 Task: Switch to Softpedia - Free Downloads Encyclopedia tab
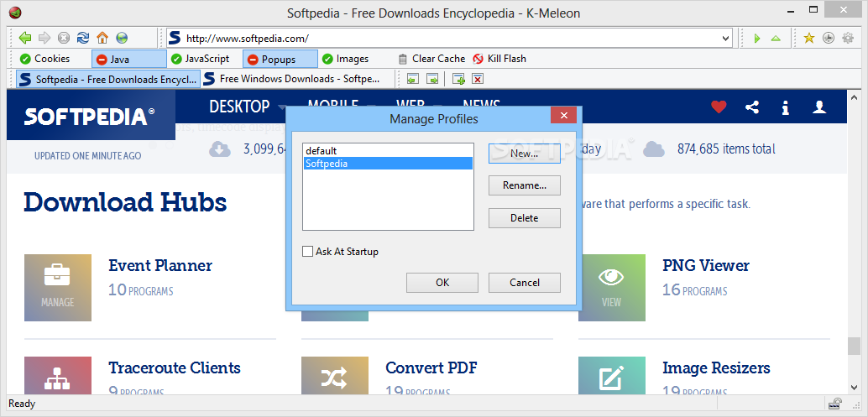108,79
